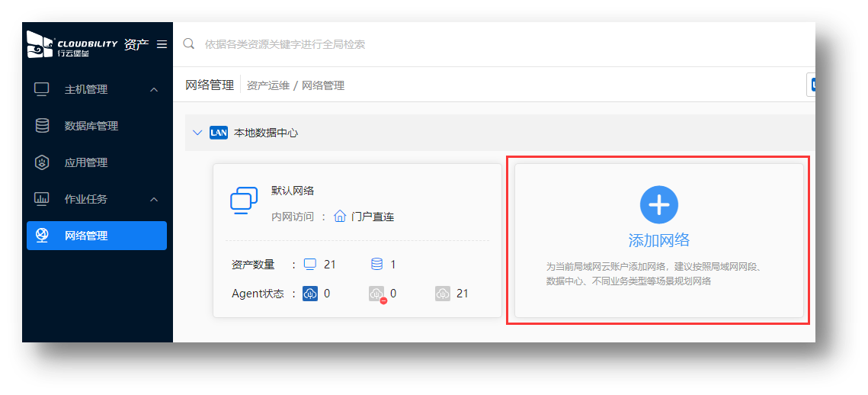Click the 内网访问 label
Screen dimensions: 868x395
[x=293, y=217]
